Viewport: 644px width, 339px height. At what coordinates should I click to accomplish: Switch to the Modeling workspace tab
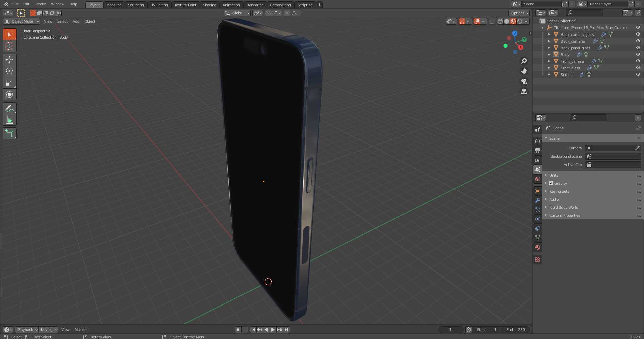pyautogui.click(x=114, y=5)
